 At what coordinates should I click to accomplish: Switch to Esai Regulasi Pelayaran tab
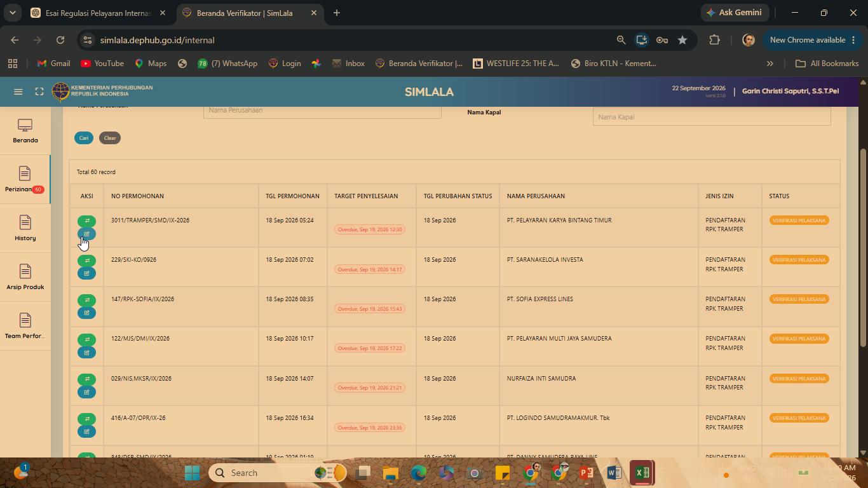[x=99, y=13]
